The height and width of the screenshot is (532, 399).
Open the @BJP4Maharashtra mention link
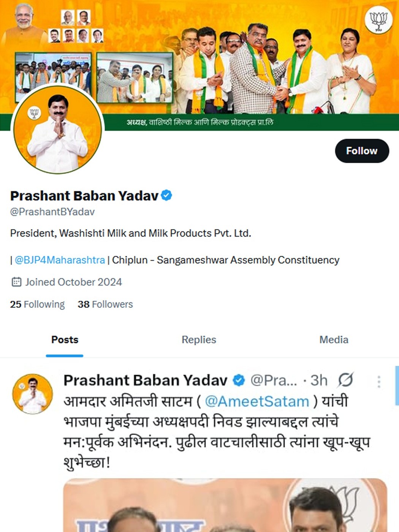tap(60, 260)
